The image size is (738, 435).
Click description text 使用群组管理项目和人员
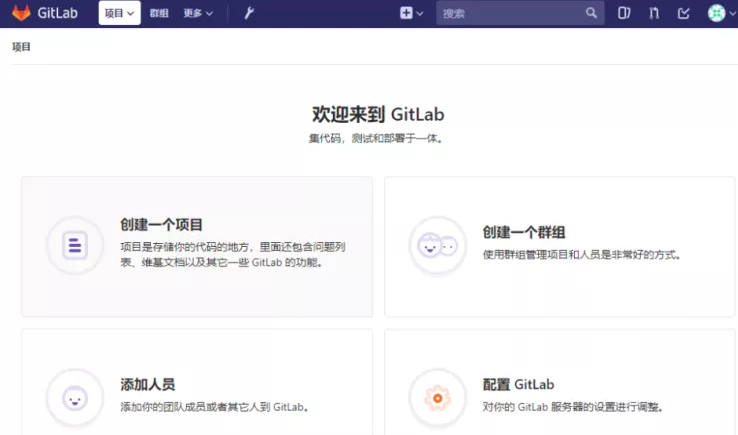[581, 255]
